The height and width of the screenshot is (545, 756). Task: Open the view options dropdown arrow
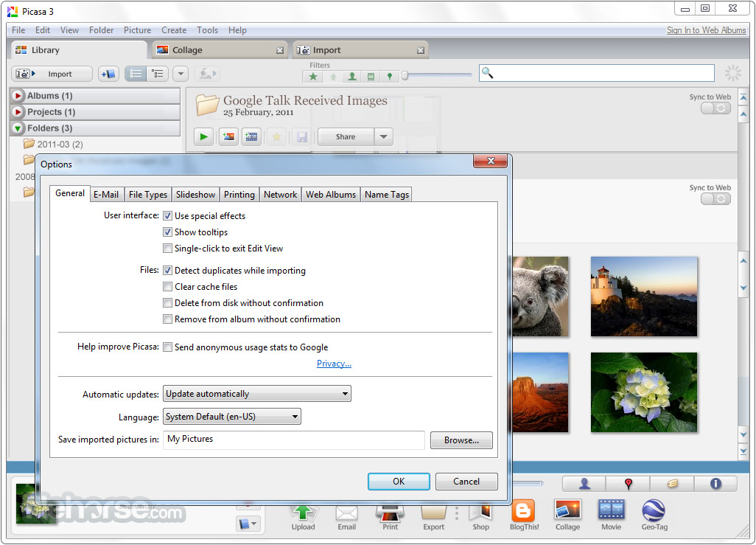point(181,74)
